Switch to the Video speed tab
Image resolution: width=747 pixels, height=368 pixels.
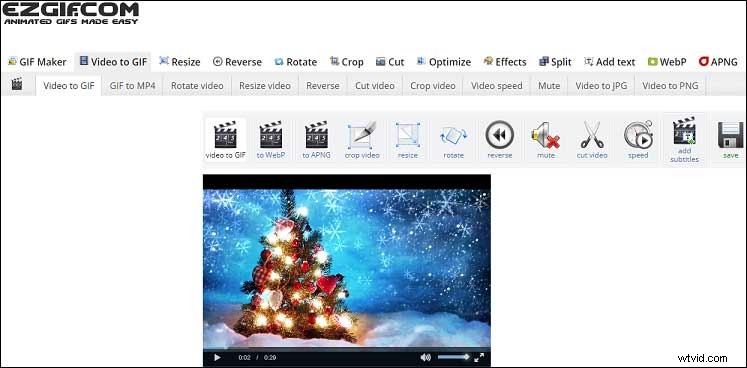[497, 86]
